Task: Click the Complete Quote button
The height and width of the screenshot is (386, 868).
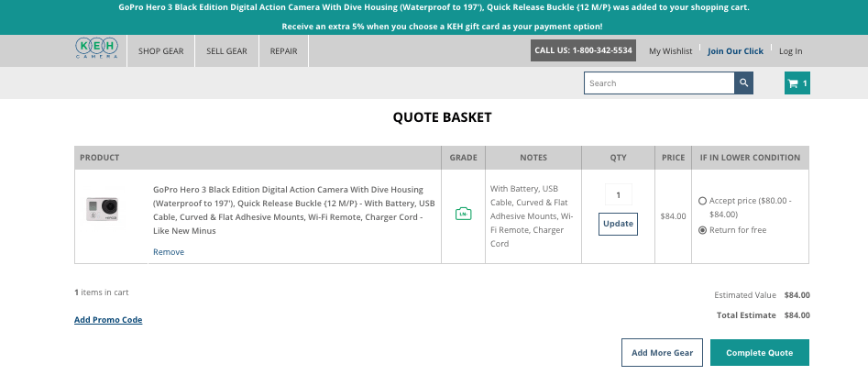Action: pyautogui.click(x=760, y=353)
